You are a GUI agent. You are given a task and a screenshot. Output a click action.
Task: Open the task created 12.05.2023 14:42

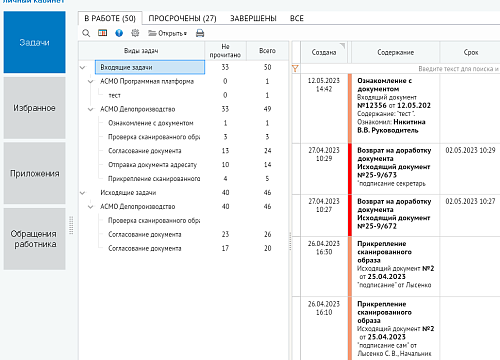[396, 108]
